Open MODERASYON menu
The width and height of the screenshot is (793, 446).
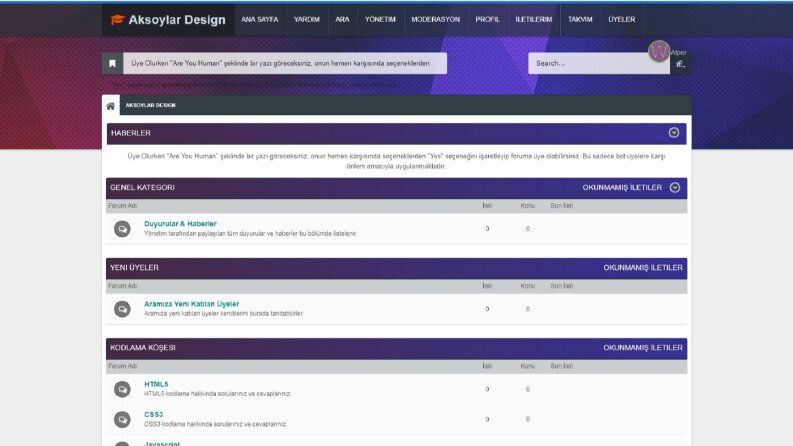pyautogui.click(x=435, y=19)
